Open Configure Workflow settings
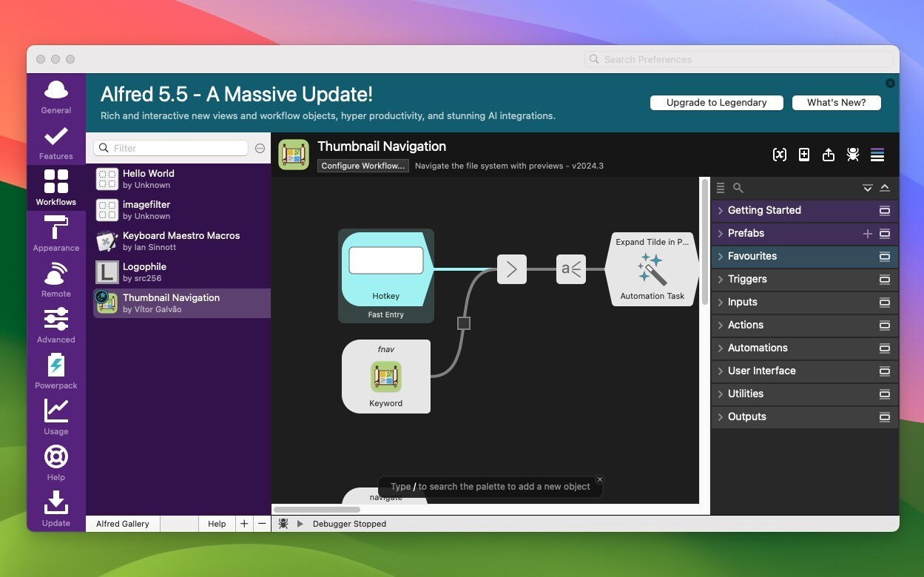This screenshot has width=924, height=577. pyautogui.click(x=362, y=166)
